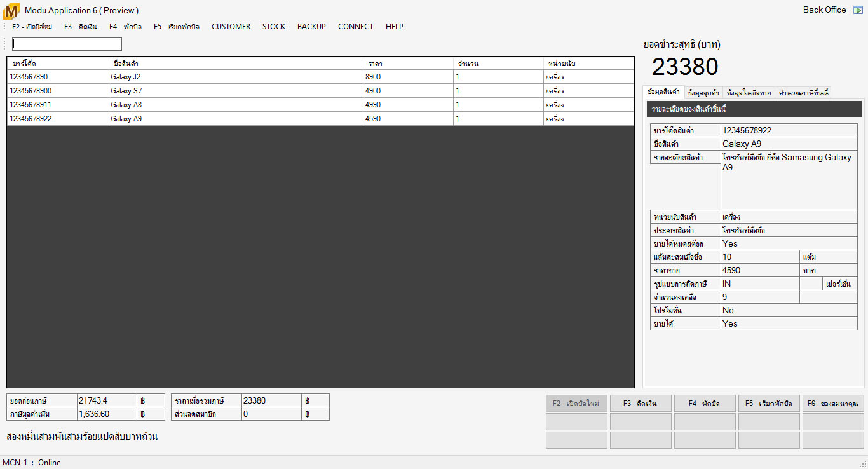Open the F3 - คิดเงิน menu bar item
Viewport: 868px width, 469px height.
81,27
